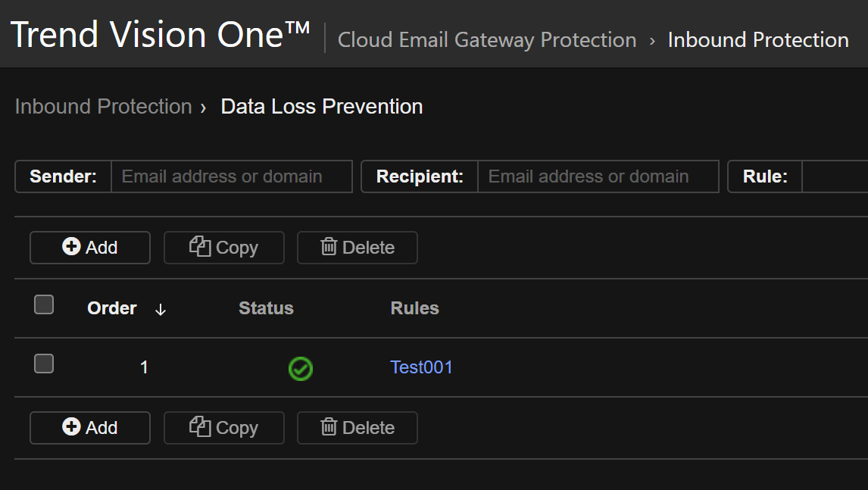This screenshot has width=868, height=490.
Task: Open the Test001 rule link
Action: (421, 367)
